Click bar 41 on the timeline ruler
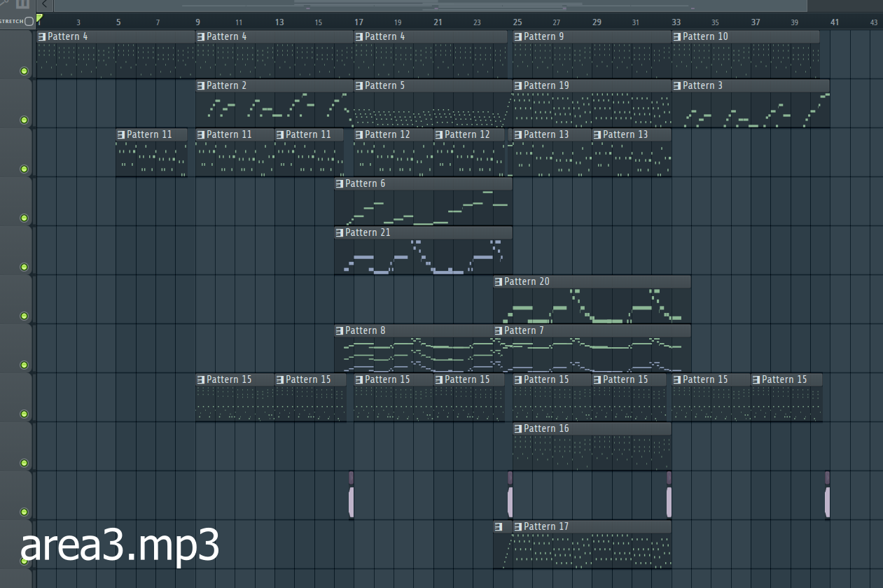883x588 pixels. coord(835,22)
